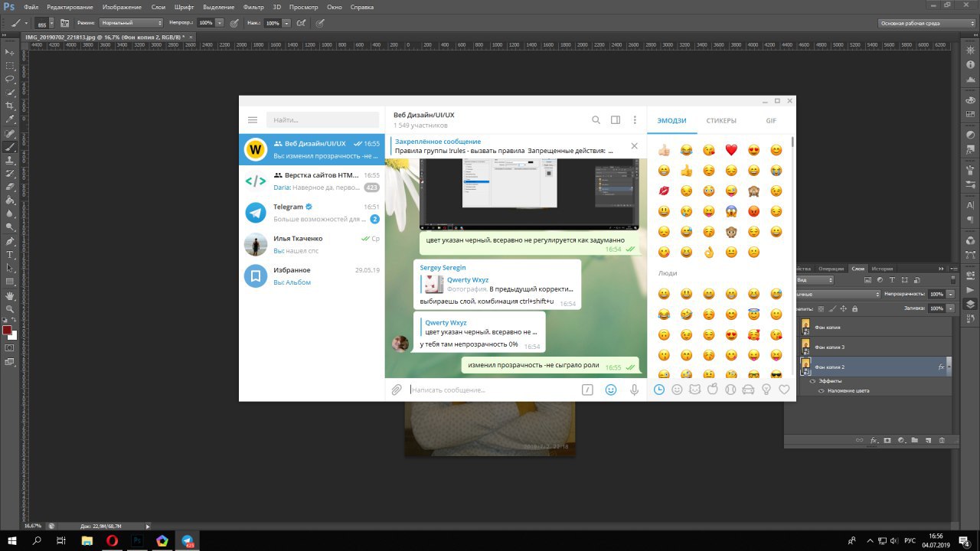Toggle airbrush mode in options bar
Screen dimensions: 980x551
click(x=301, y=23)
